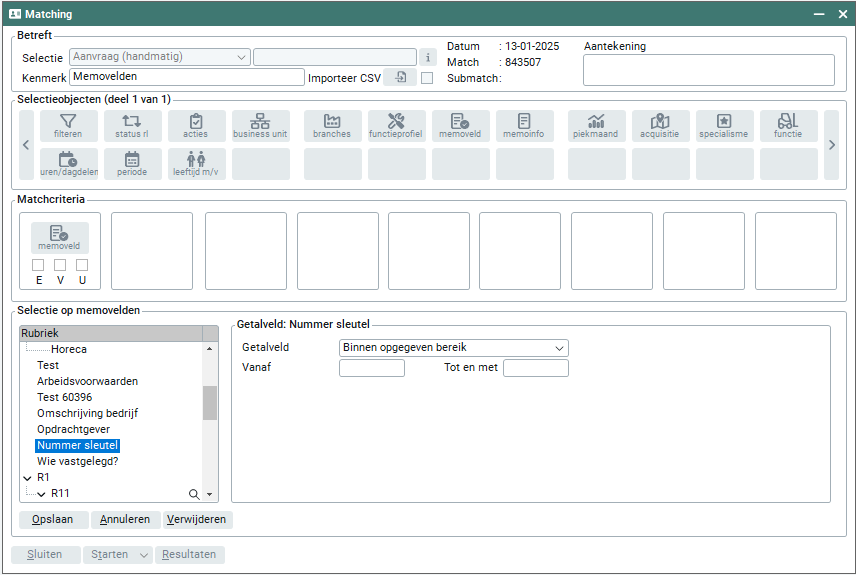Click the Verwijderen button

pyautogui.click(x=197, y=520)
